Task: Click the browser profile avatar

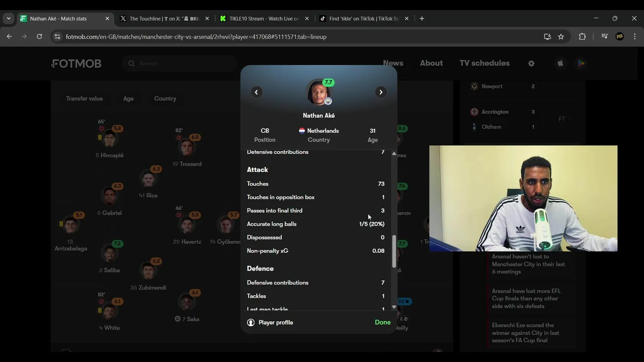Action: 620,37
